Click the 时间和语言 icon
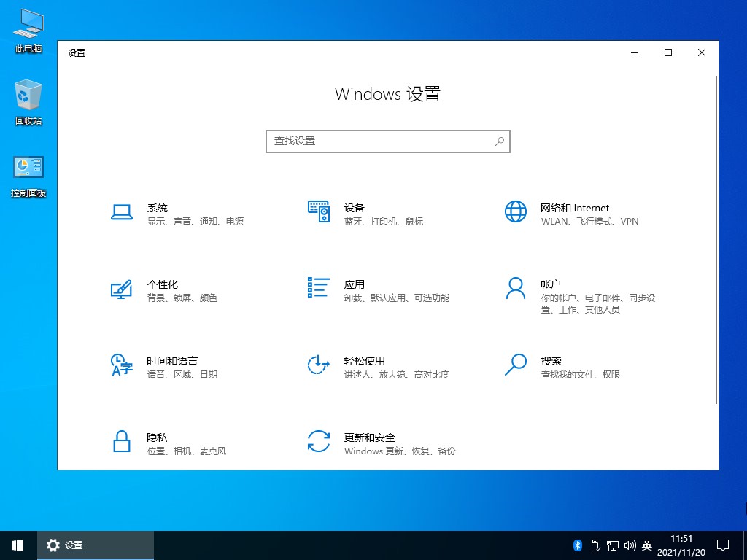This screenshot has width=747, height=560. [x=121, y=365]
